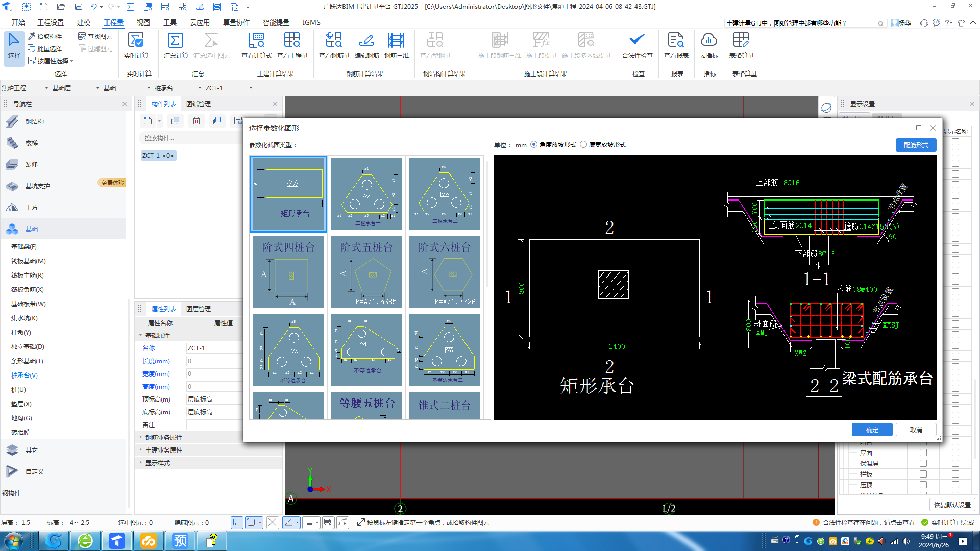Select 桩承台(V) in navigation tree
Screen dimensions: 980x551
pos(24,375)
